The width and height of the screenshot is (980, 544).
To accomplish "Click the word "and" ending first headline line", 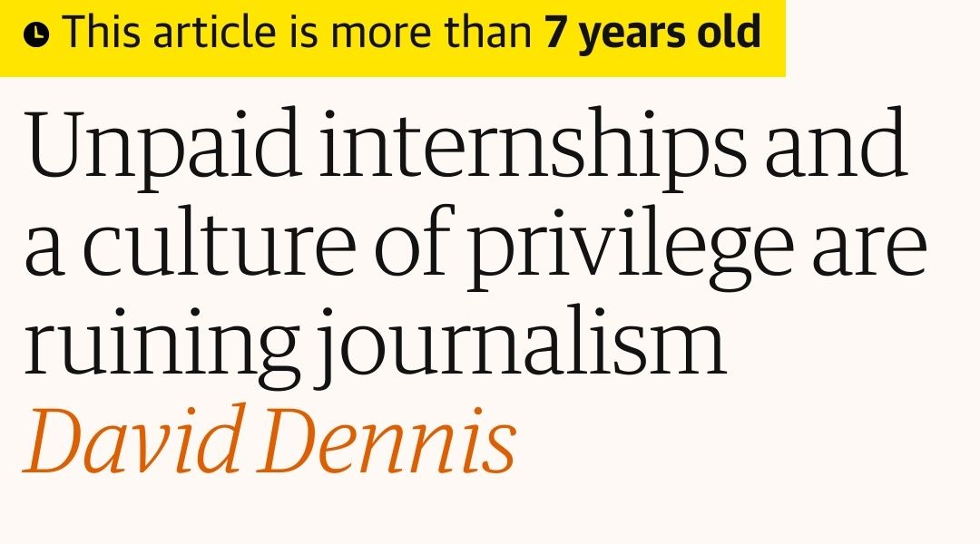I will coord(837,142).
